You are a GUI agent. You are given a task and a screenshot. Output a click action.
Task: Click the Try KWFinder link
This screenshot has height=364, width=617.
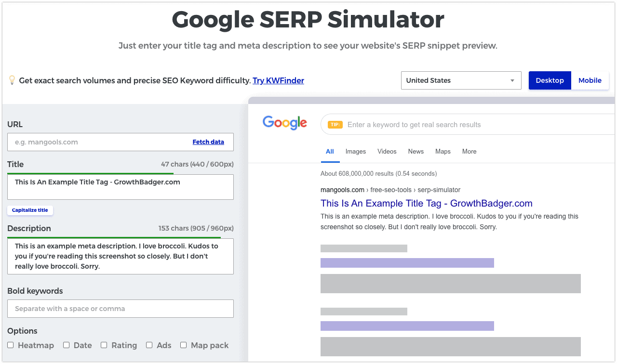(278, 80)
